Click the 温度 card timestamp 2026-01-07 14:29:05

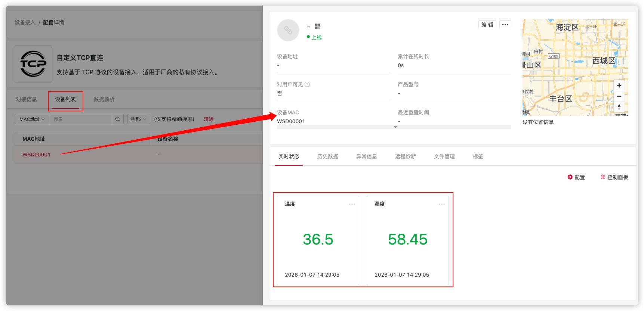[x=312, y=275]
